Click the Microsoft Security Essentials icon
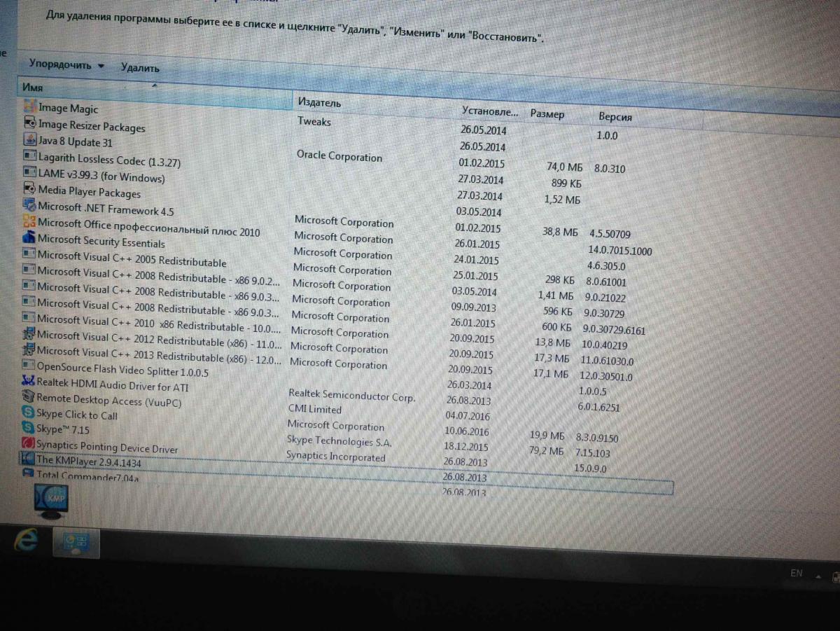Screen dimensions: 840x631 point(29,238)
